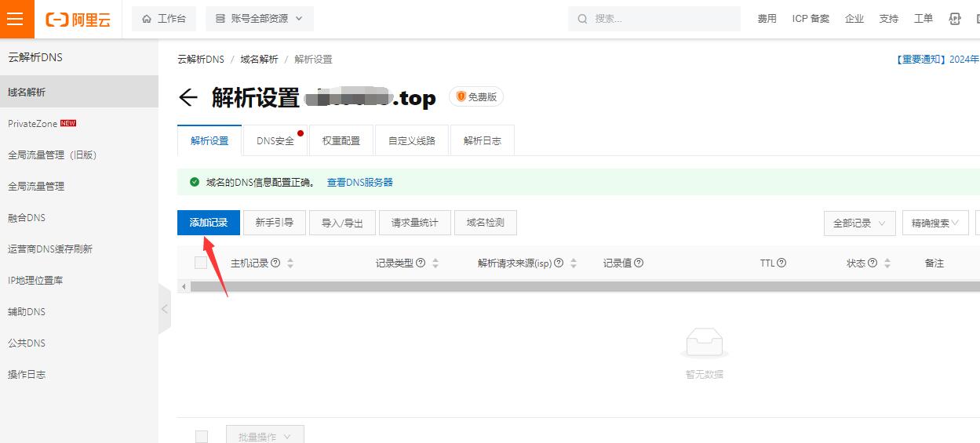This screenshot has width=980, height=443.
Task: Open 公共DNS in the sidebar
Action: click(x=79, y=343)
